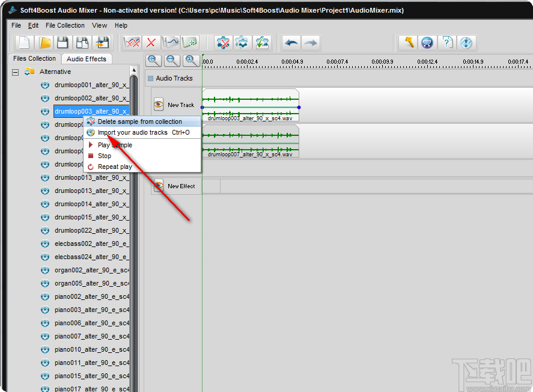Select highlighted drumloop003_alter_90_x_ item

click(x=91, y=111)
